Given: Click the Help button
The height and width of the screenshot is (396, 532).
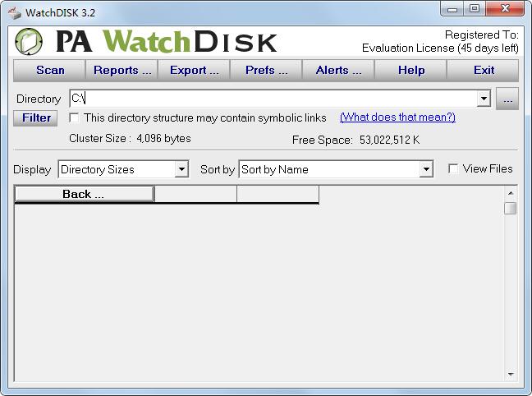Looking at the screenshot, I should click(410, 70).
